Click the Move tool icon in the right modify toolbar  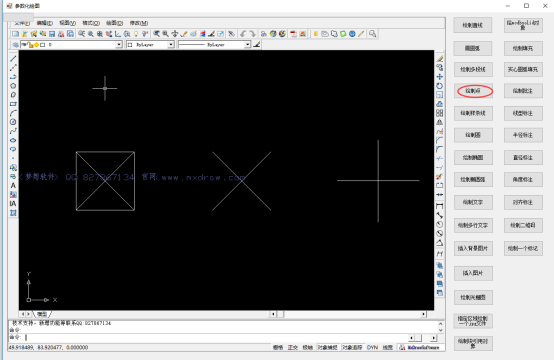pos(440,77)
